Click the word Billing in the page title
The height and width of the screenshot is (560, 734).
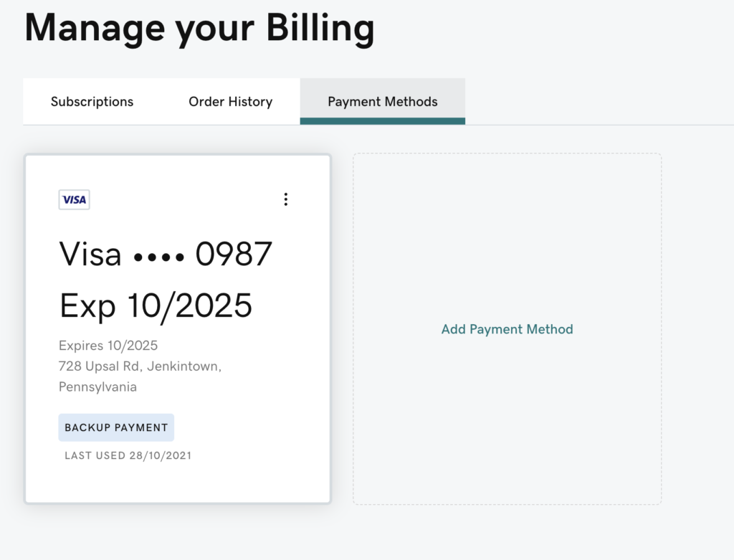pyautogui.click(x=320, y=29)
